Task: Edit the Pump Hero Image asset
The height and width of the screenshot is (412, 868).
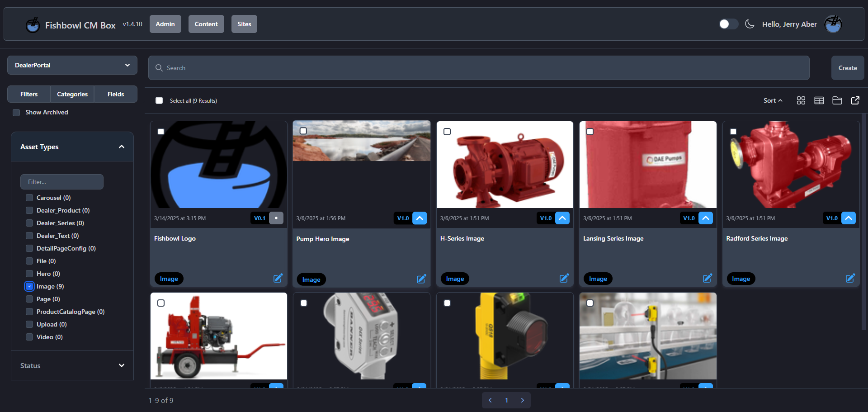Action: click(x=421, y=279)
